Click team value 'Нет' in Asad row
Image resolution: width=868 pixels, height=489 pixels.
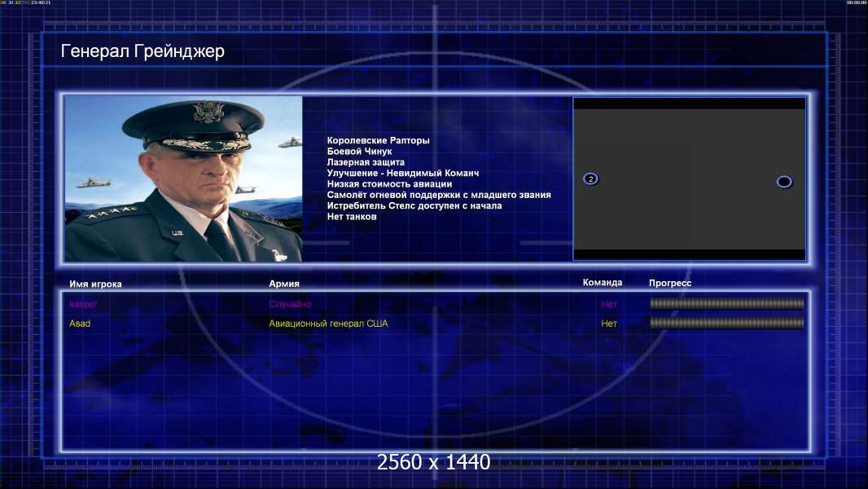609,324
